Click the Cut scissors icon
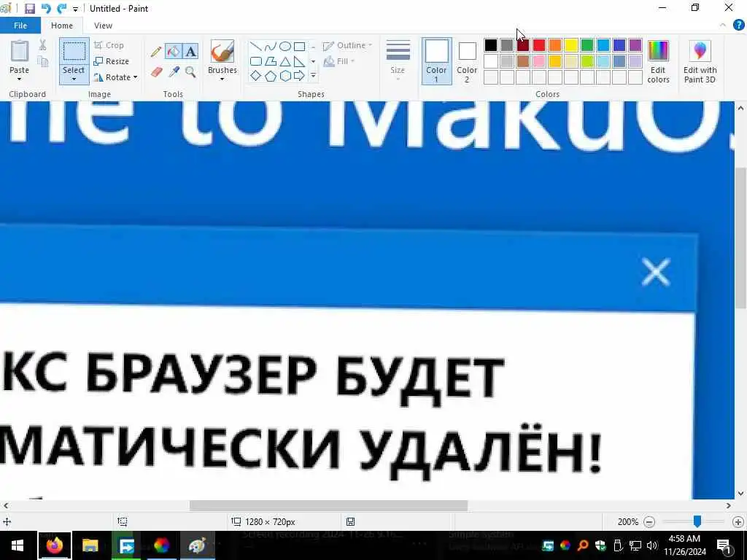The image size is (747, 560). pos(42,45)
